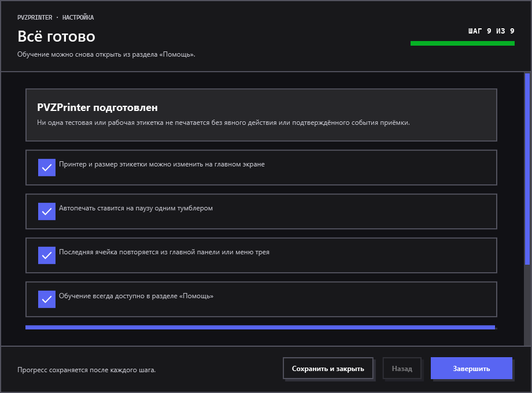Finish setup with 'Завершить' button
The image size is (532, 393).
pos(471,368)
